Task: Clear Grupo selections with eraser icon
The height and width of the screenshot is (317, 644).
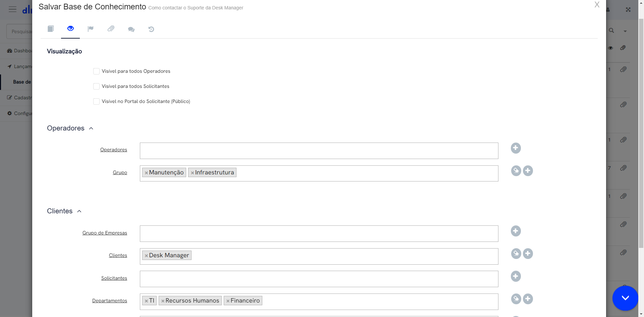Action: tap(516, 171)
